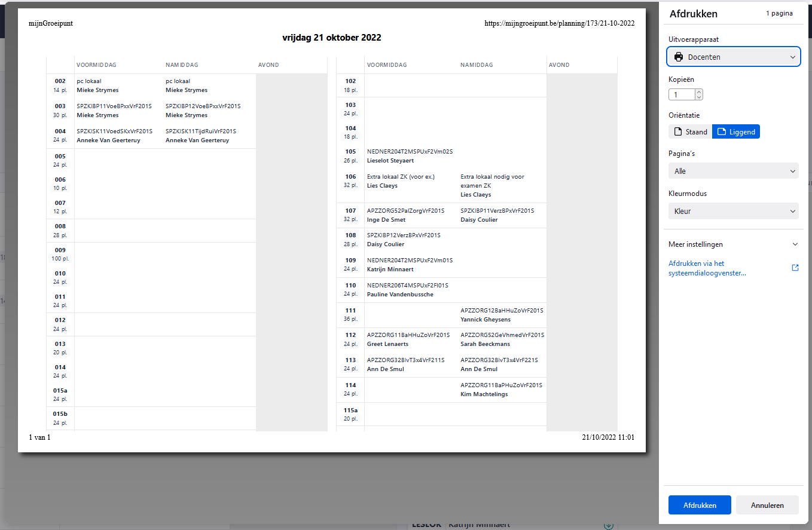Open the Uitvoerapparaat device dropdown

click(733, 56)
